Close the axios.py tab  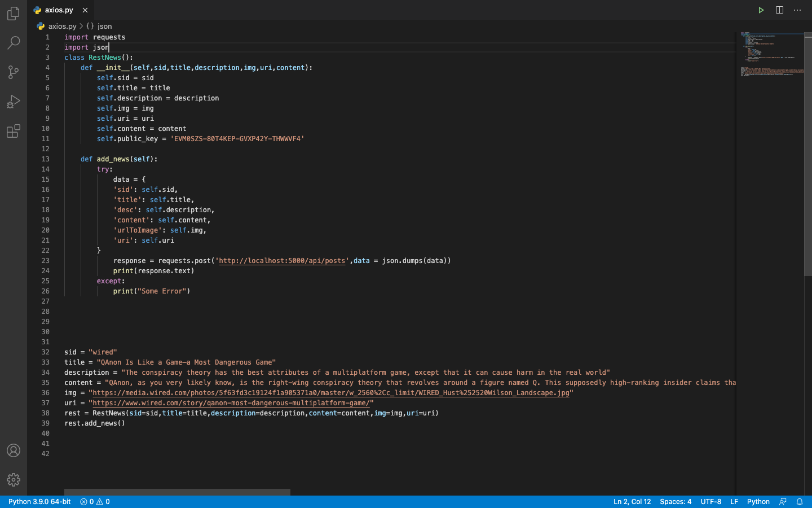click(85, 10)
